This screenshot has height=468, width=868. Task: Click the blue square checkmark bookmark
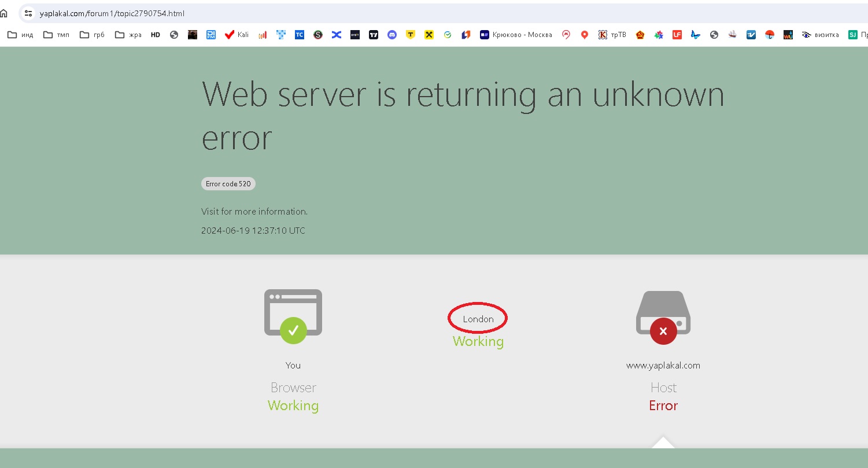pos(751,35)
